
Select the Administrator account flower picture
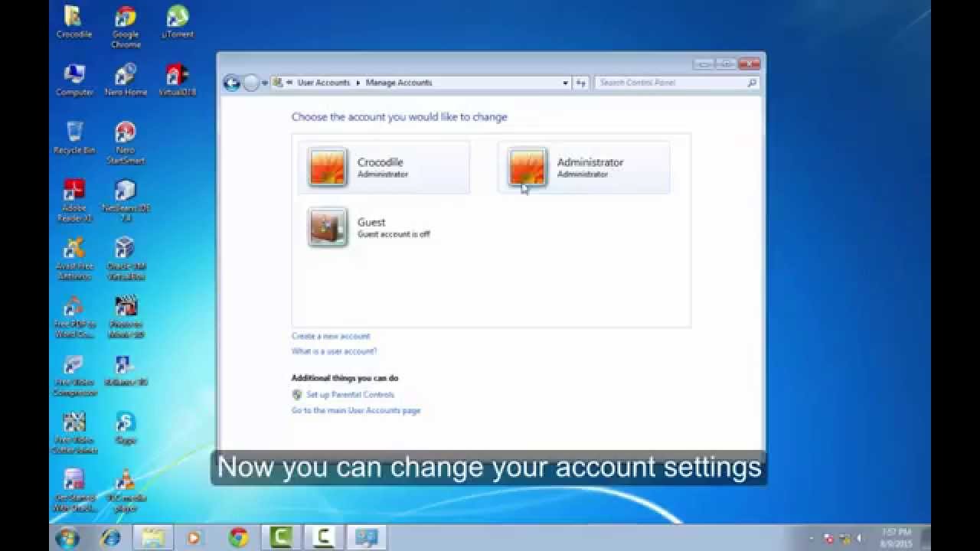[x=528, y=167]
